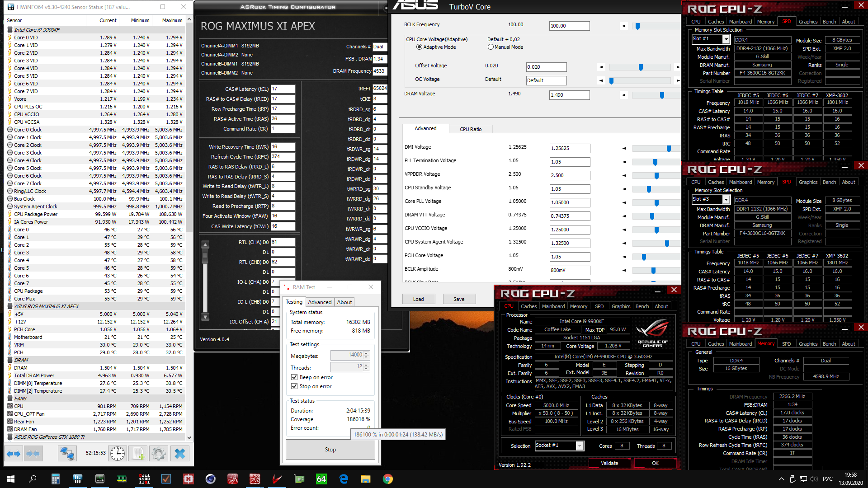Click the DRAM Voltage 1.490 input field

point(569,95)
